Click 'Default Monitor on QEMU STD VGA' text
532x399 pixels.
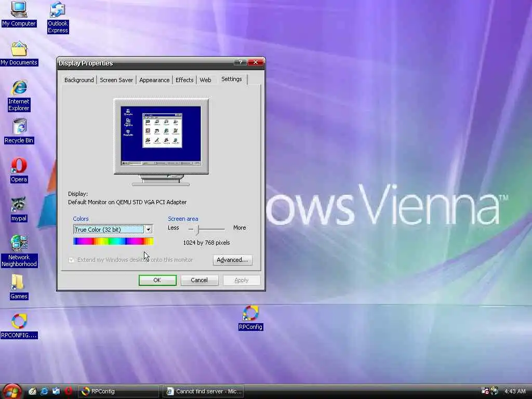(x=127, y=202)
